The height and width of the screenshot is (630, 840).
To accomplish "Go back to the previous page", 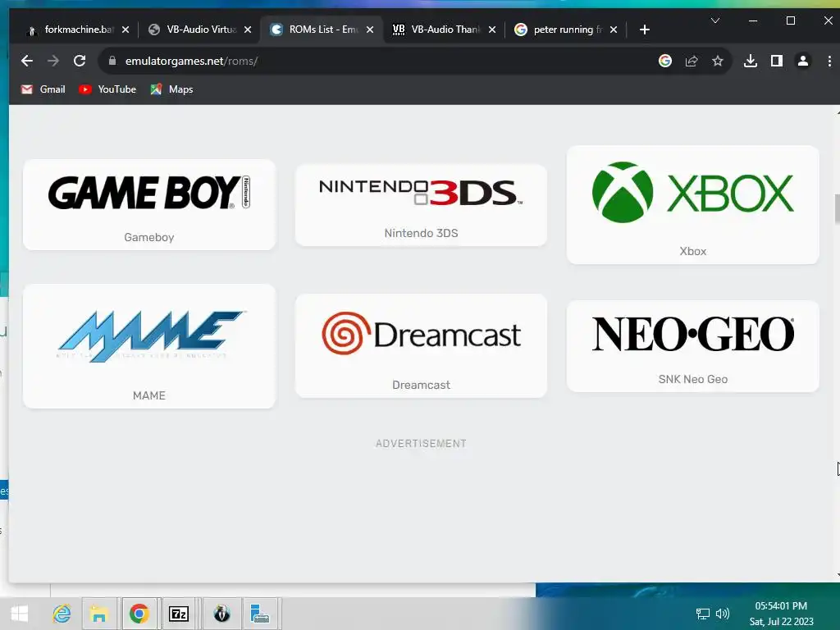I will (x=27, y=61).
